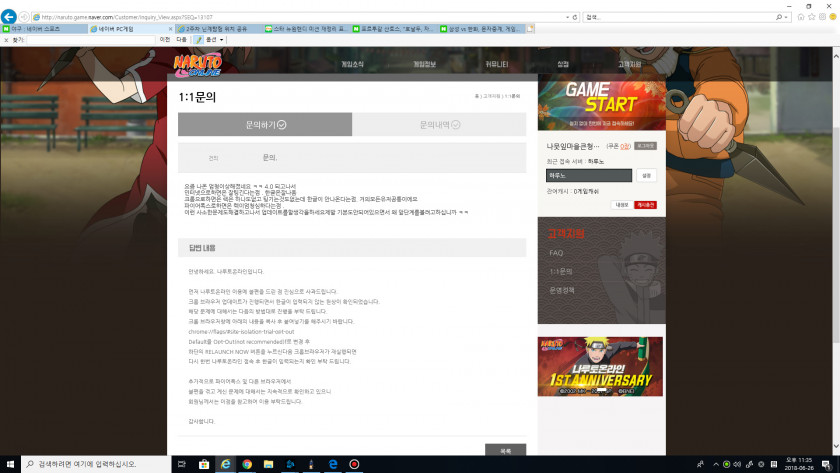The width and height of the screenshot is (840, 473).
Task: Click the Task View taskbar icon
Action: pos(182,464)
